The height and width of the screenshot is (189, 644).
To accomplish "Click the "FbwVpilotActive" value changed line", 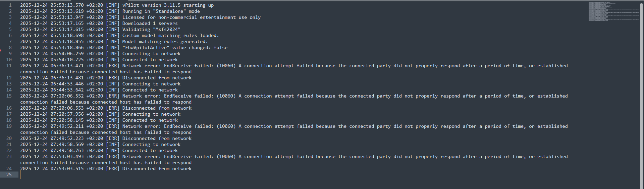I will tap(175, 48).
